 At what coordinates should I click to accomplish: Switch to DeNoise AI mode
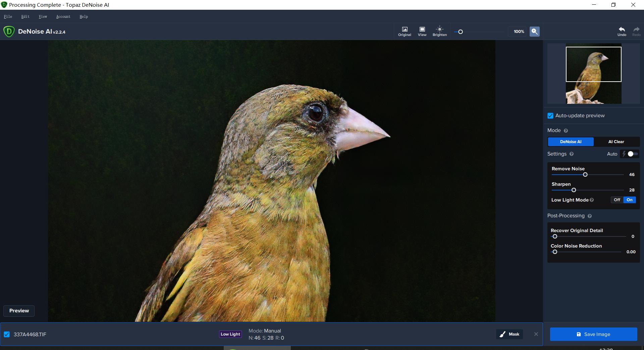pyautogui.click(x=571, y=142)
